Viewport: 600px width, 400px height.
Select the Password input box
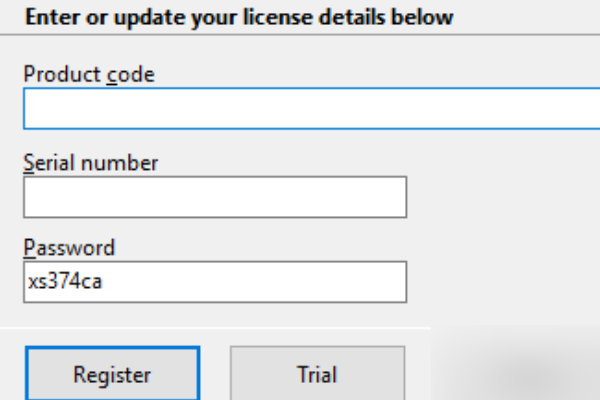pyautogui.click(x=215, y=282)
